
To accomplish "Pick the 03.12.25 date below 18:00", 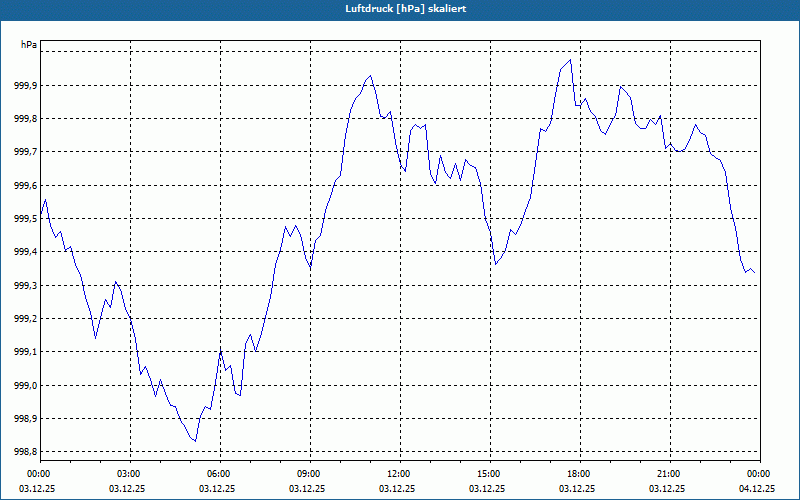I will click(577, 489).
